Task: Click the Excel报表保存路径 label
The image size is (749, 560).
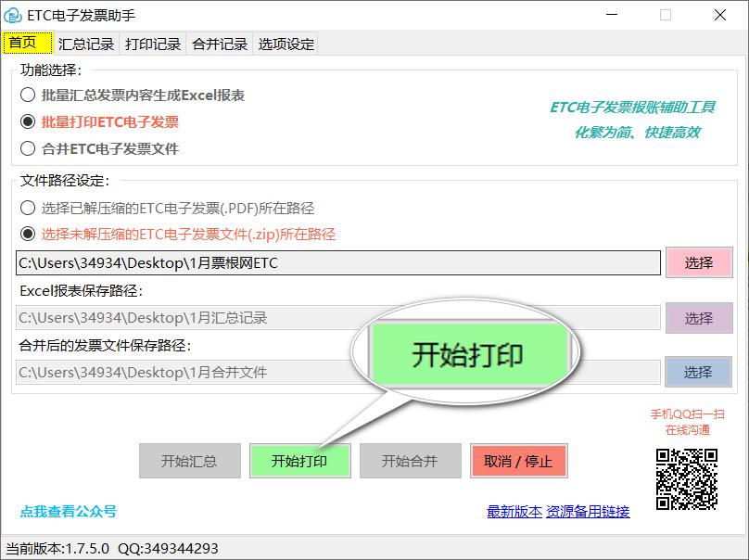Action: tap(82, 290)
